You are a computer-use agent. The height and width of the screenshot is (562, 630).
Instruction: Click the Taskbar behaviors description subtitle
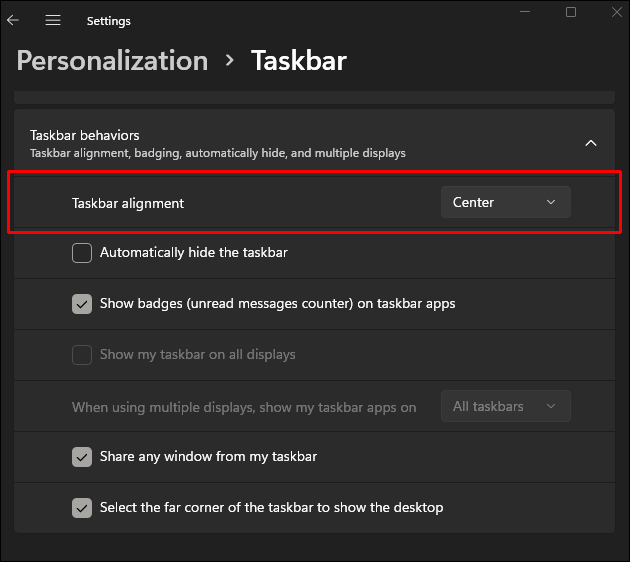pyautogui.click(x=218, y=154)
